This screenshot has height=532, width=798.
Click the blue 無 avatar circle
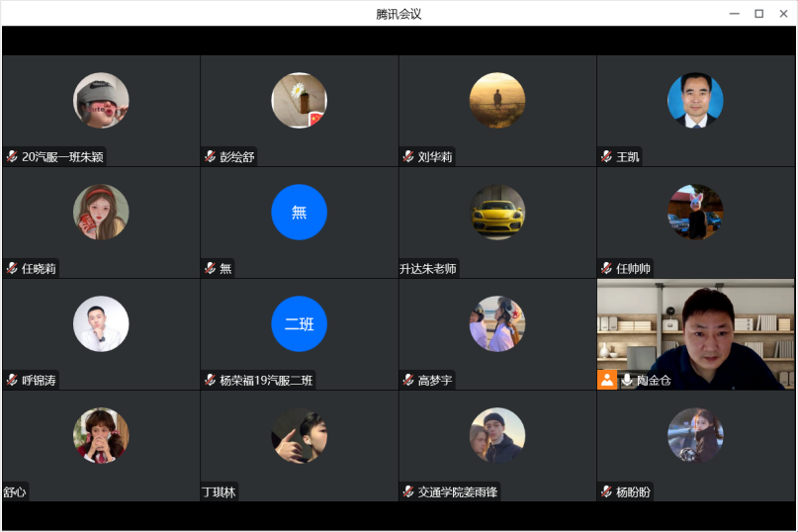tap(299, 212)
